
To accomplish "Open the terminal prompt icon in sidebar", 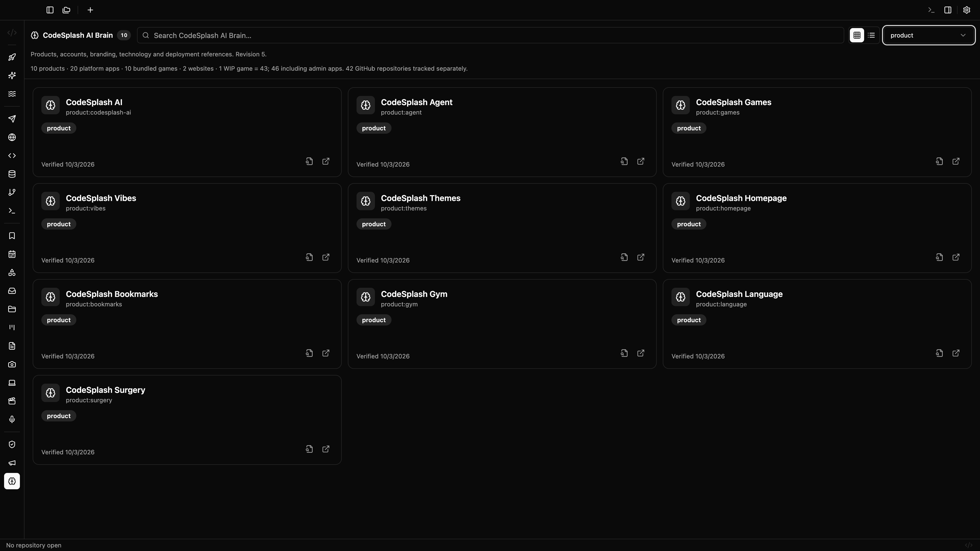I will [x=12, y=211].
